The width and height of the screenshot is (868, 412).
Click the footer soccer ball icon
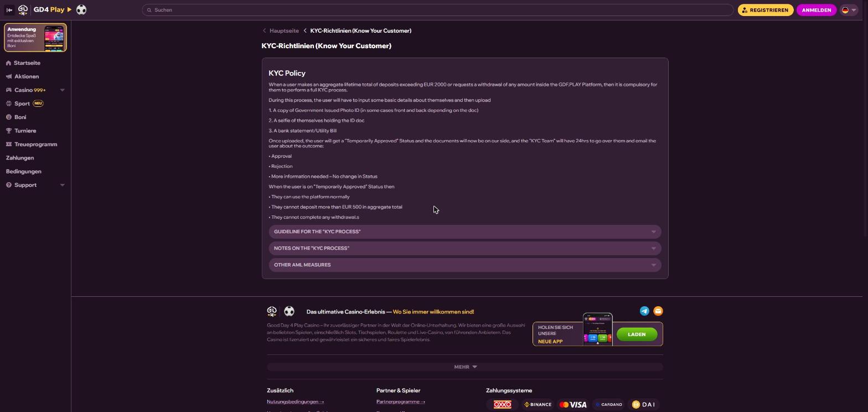(289, 311)
